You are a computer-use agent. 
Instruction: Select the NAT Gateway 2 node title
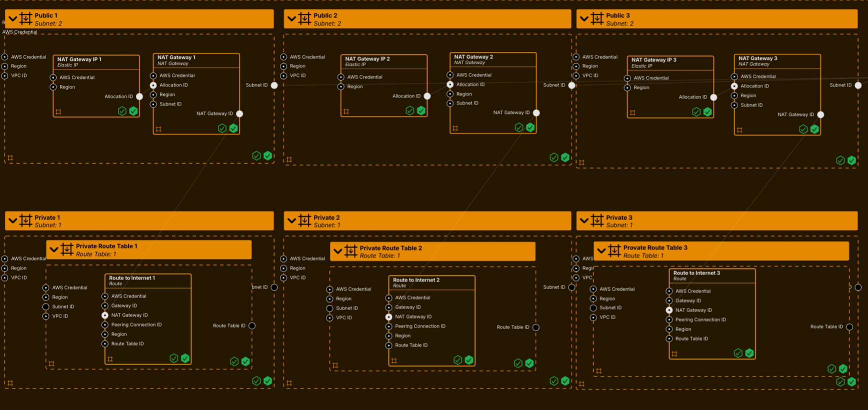473,57
